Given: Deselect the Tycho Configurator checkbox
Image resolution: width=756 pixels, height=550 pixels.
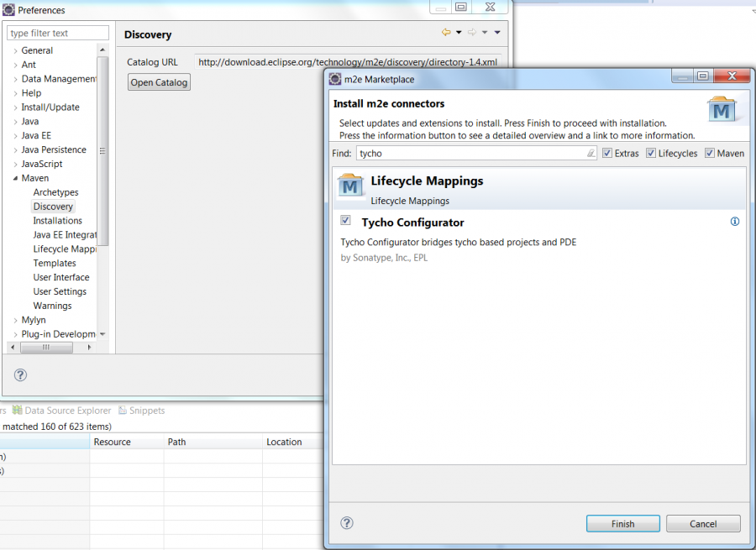Looking at the screenshot, I should 345,221.
